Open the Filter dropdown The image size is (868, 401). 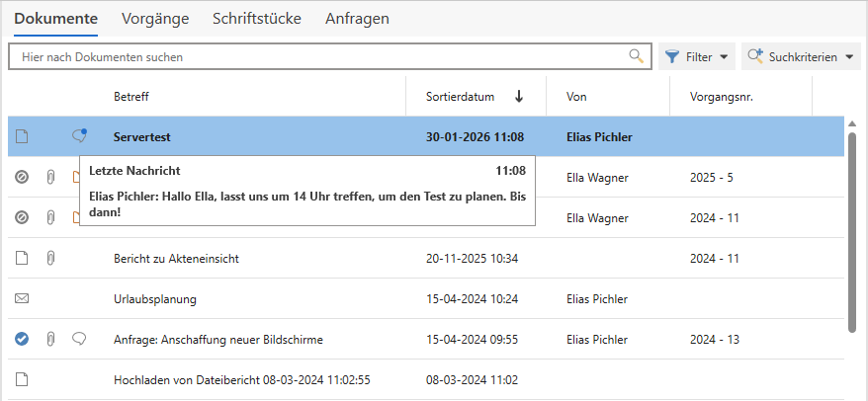[698, 57]
